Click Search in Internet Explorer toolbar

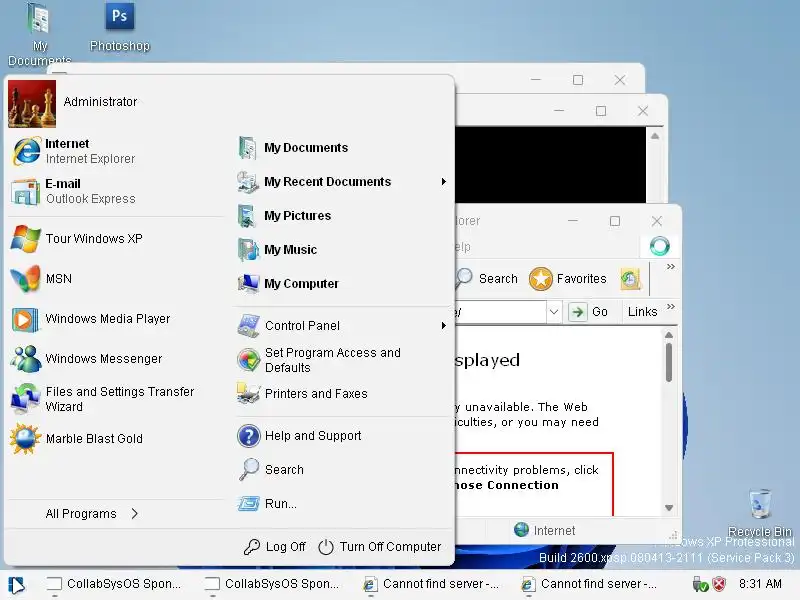(x=487, y=279)
